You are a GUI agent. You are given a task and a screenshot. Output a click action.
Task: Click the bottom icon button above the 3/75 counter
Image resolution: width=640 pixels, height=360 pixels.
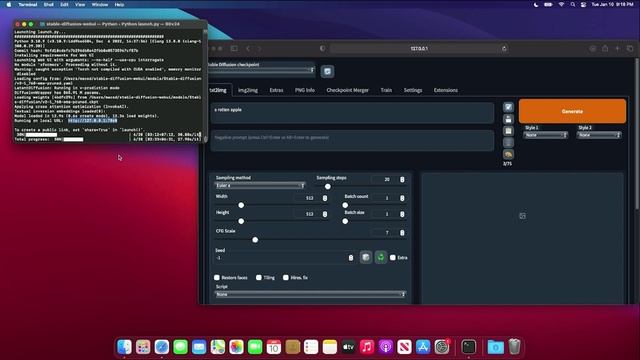click(508, 155)
